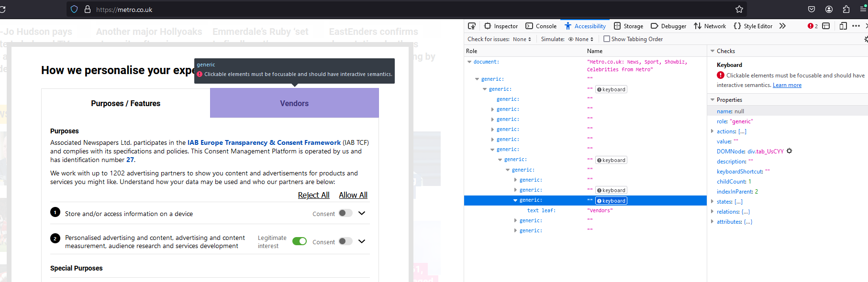Expand purpose 1 details chevron
Screen dimensions: 868x282
tap(362, 213)
